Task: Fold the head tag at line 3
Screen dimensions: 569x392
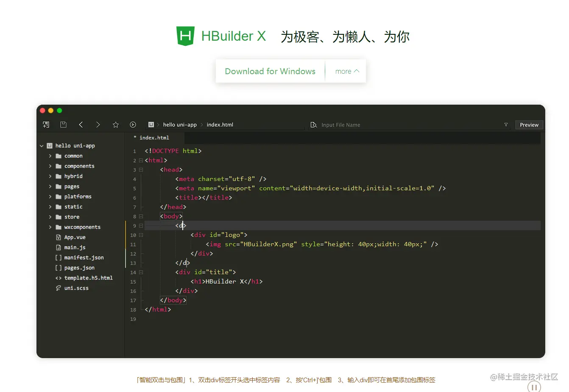Action: coord(141,170)
